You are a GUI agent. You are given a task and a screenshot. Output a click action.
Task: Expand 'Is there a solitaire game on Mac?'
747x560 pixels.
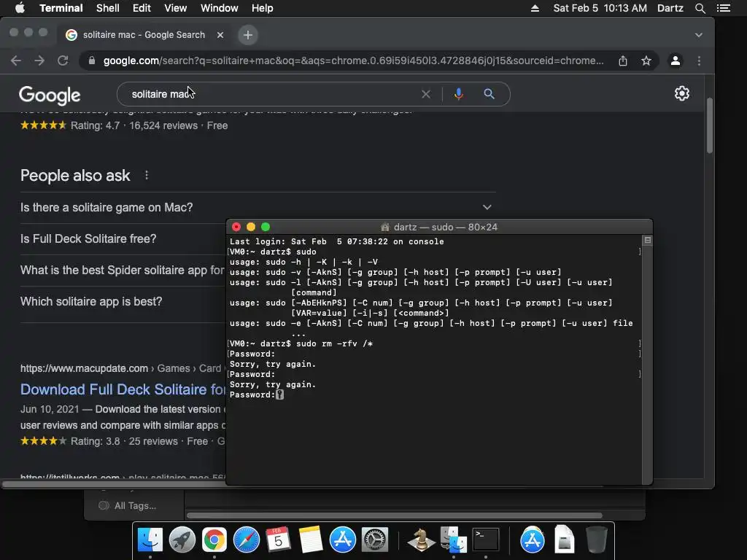tap(258, 208)
